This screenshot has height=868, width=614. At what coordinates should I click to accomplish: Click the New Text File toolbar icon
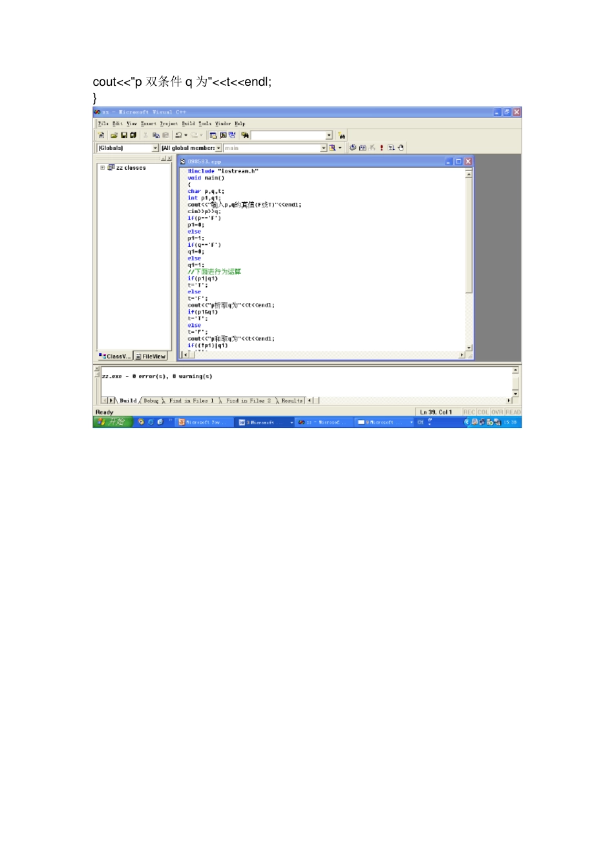[101, 135]
